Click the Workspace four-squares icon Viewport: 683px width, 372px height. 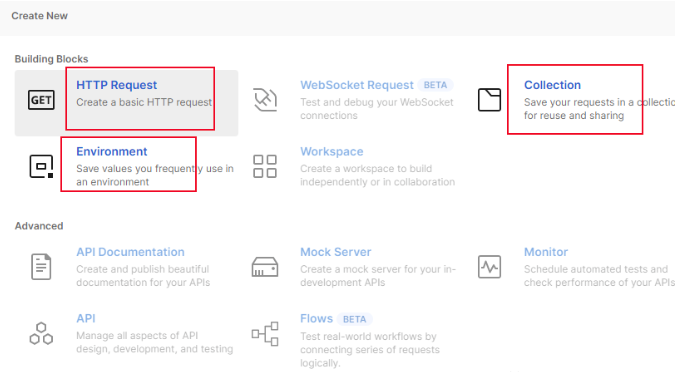[265, 166]
